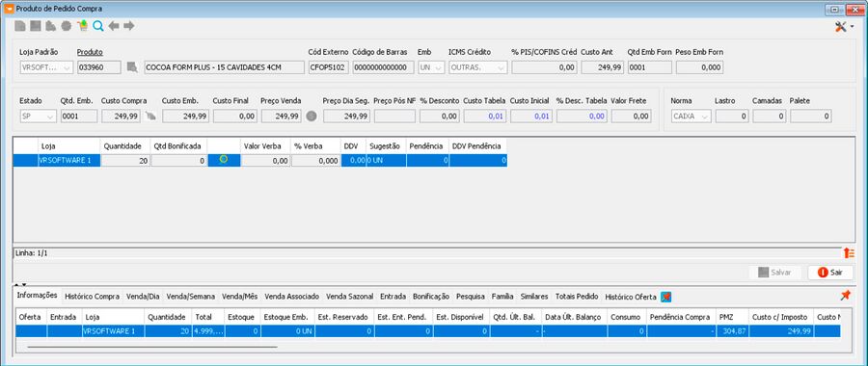Click the Qtd Bonificada cell in store grid
The height and width of the screenshot is (366, 868).
pos(179,160)
